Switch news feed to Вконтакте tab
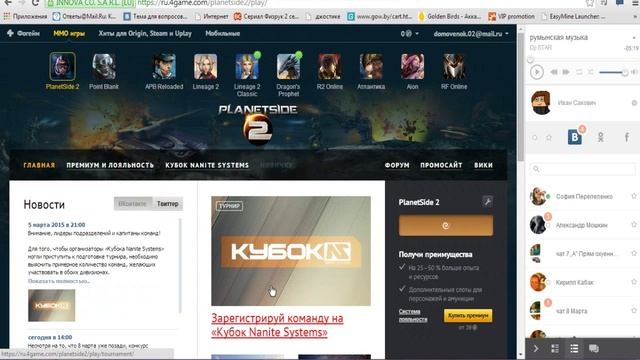The height and width of the screenshot is (360, 640). click(132, 204)
